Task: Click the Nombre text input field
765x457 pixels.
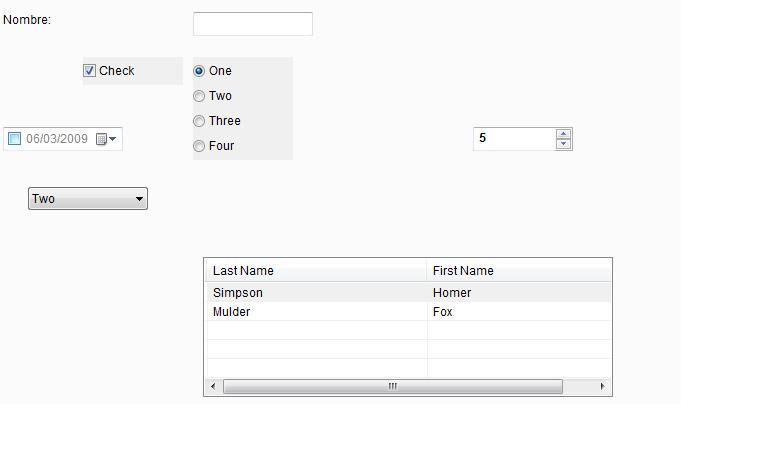Action: point(252,24)
